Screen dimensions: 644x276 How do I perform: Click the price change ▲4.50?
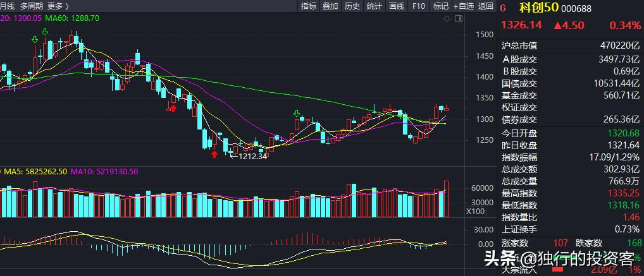pos(569,25)
